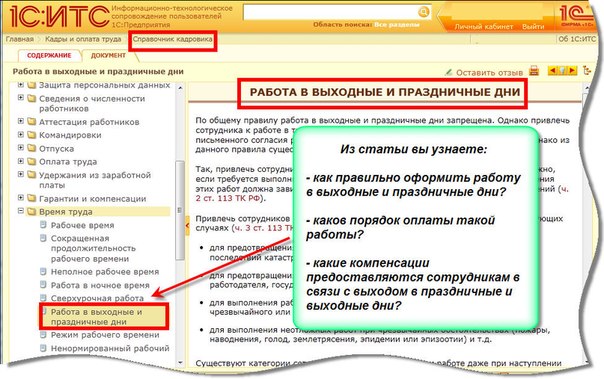
Task: Click the Выйти logout link
Action: pos(533,27)
